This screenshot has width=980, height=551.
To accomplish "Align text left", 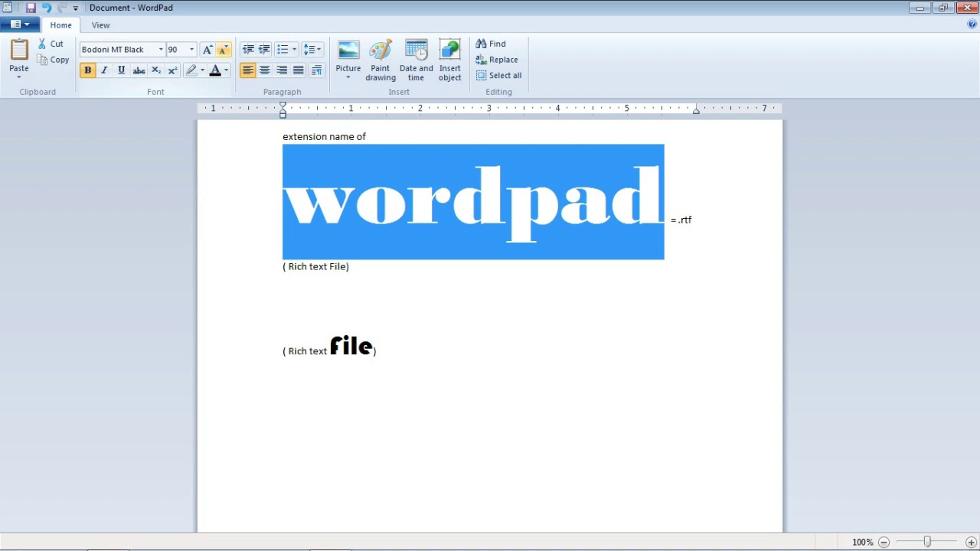I will tap(247, 70).
